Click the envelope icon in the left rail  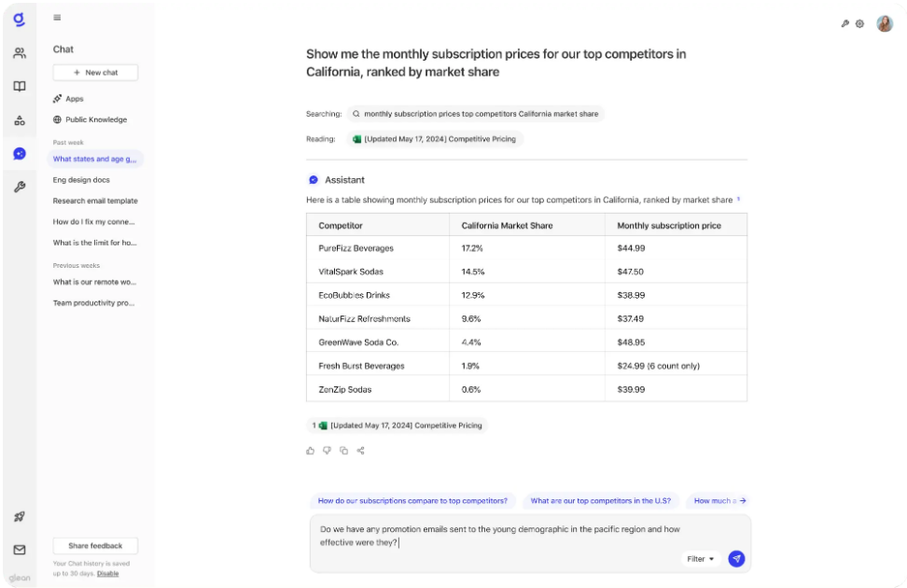[19, 550]
